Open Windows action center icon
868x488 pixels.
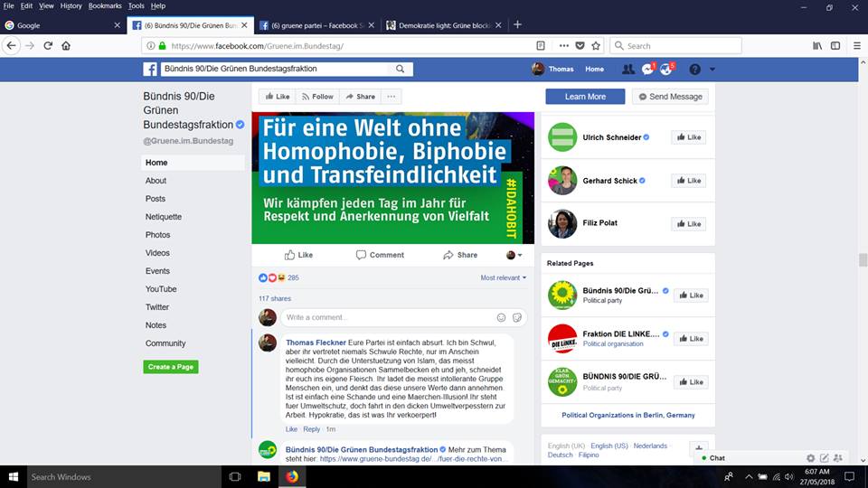click(849, 476)
